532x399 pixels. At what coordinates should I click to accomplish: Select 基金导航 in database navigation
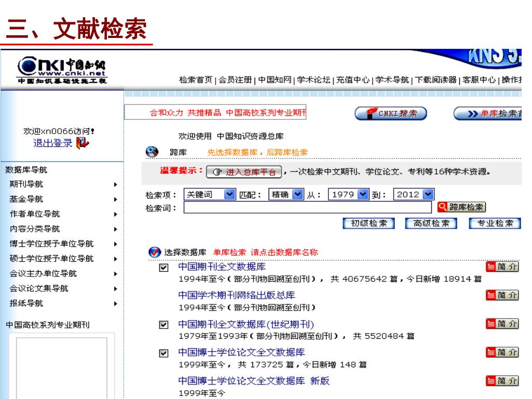click(26, 199)
